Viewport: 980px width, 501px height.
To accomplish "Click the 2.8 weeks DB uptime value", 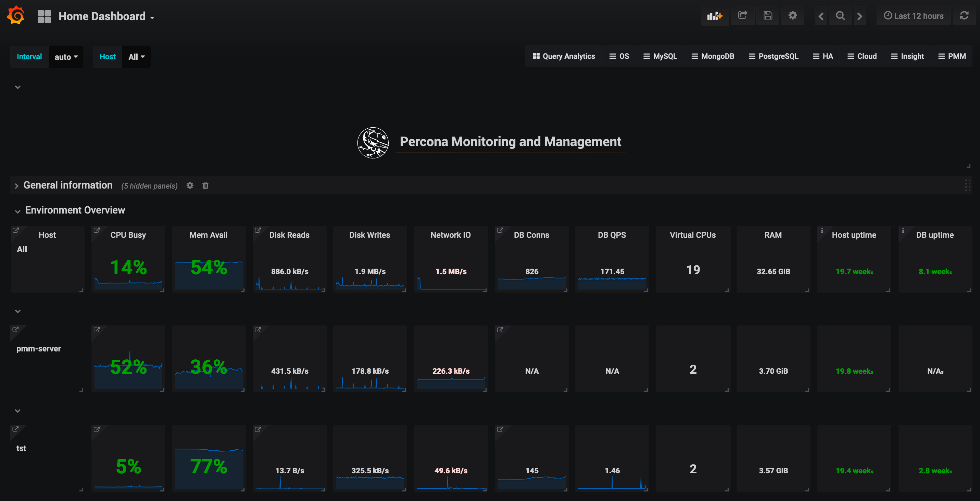I will point(935,471).
